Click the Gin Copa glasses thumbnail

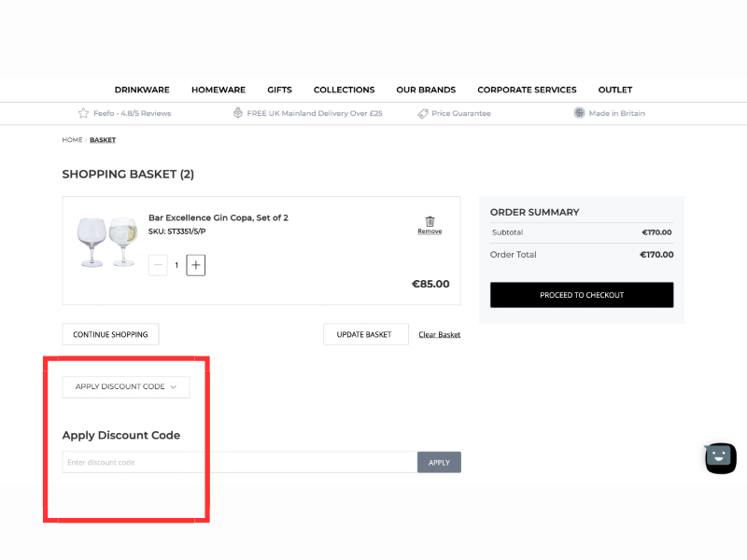coord(107,243)
